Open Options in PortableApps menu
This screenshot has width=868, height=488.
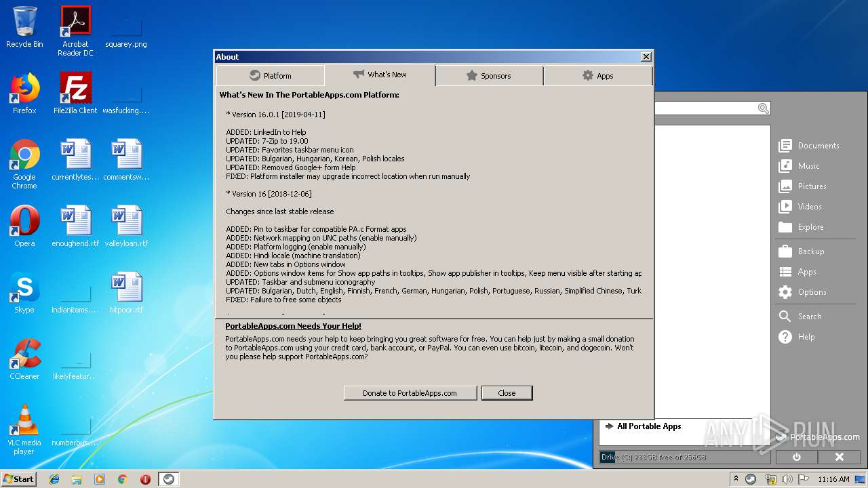(x=803, y=292)
